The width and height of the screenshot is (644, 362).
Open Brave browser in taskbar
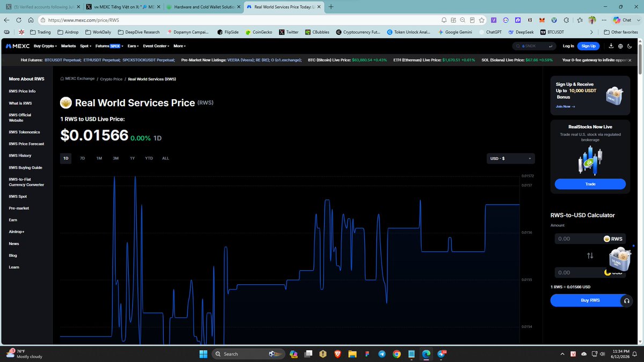click(x=338, y=354)
